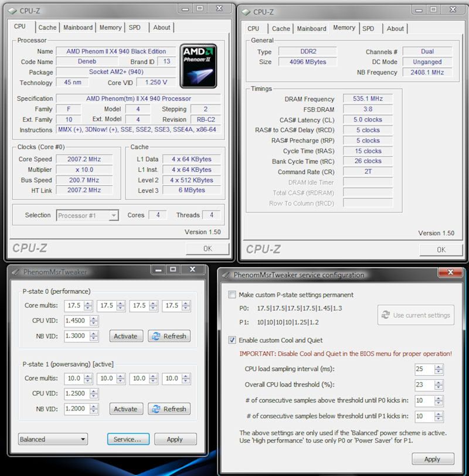Click the P-state 1 NB VID 1.2000 field
The width and height of the screenshot is (469, 476).
point(77,409)
